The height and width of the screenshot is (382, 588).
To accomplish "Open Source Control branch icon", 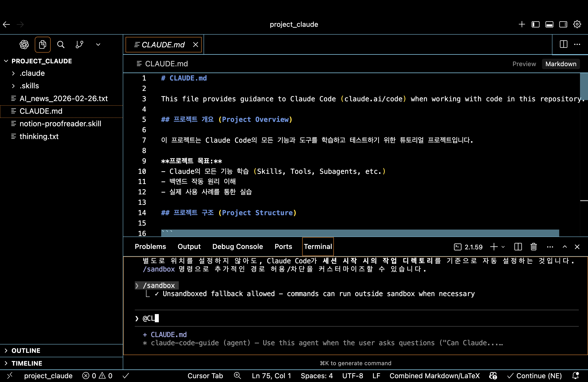I will [x=79, y=44].
